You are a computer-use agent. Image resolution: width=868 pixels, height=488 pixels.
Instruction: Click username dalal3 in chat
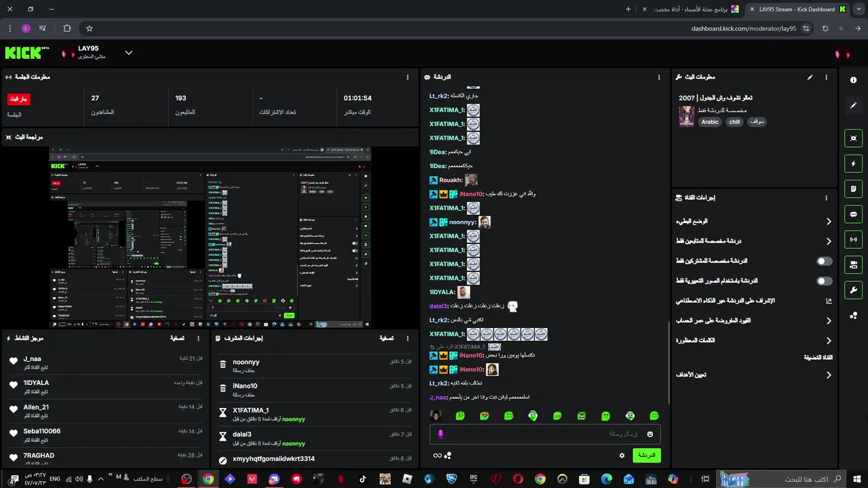tap(438, 306)
